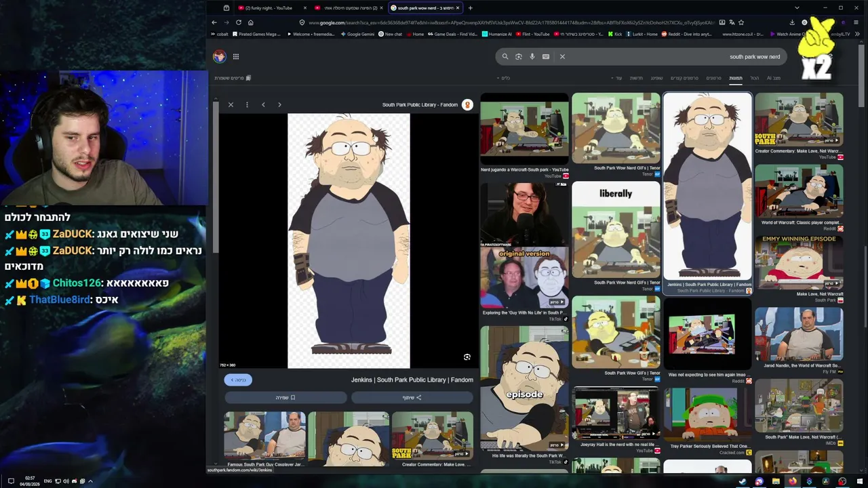The image size is (868, 488).
Task: Search by image with the Lens icon
Action: 519,56
